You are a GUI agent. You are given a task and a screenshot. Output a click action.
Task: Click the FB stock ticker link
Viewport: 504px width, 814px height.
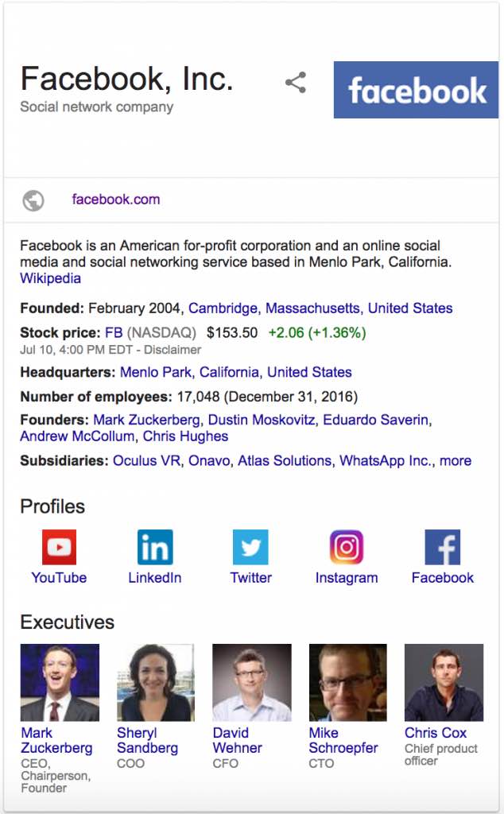114,333
